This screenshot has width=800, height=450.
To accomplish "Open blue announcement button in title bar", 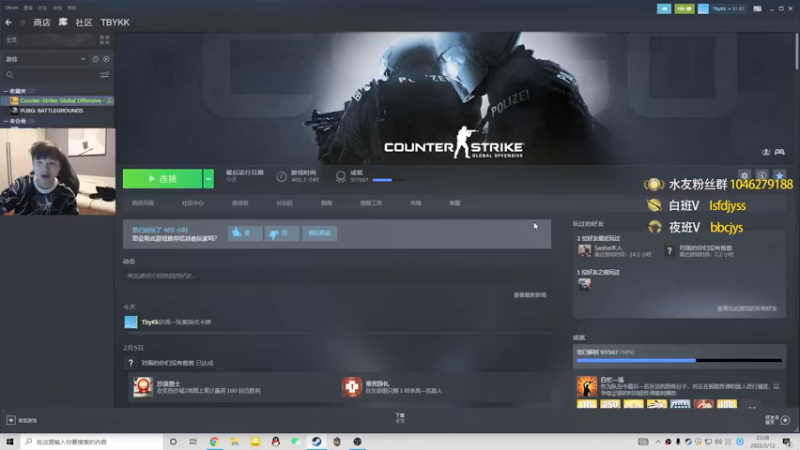I will tap(664, 9).
